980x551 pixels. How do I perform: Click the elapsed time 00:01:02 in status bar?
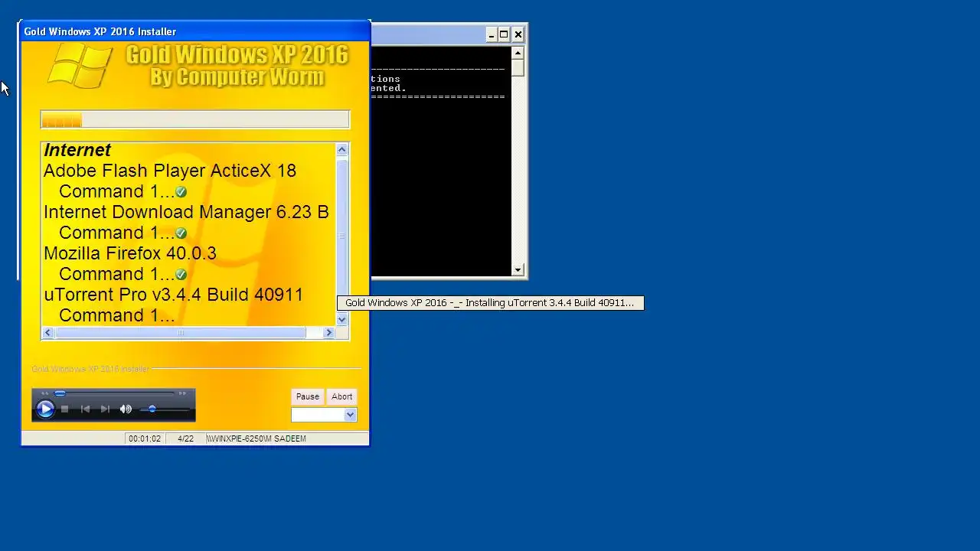pos(145,439)
